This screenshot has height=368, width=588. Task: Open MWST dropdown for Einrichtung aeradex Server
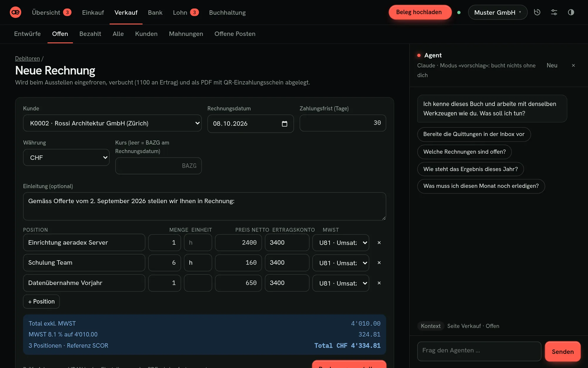point(341,243)
